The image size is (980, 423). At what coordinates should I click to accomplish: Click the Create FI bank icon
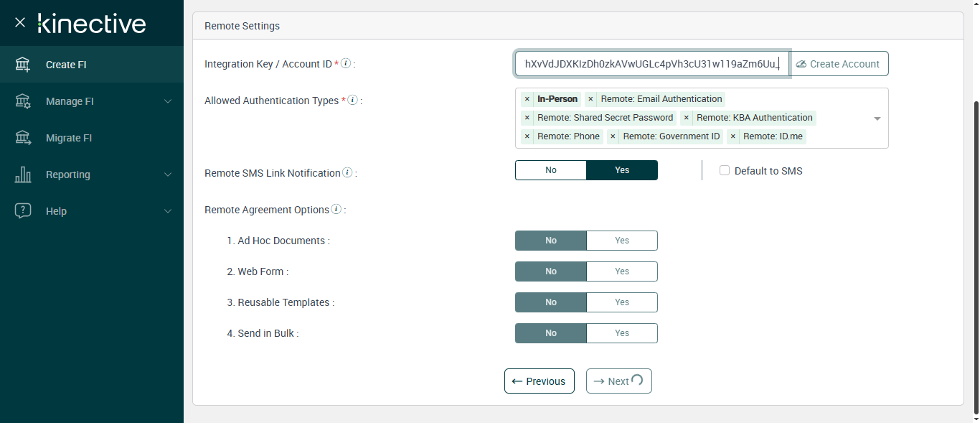pyautogui.click(x=23, y=65)
